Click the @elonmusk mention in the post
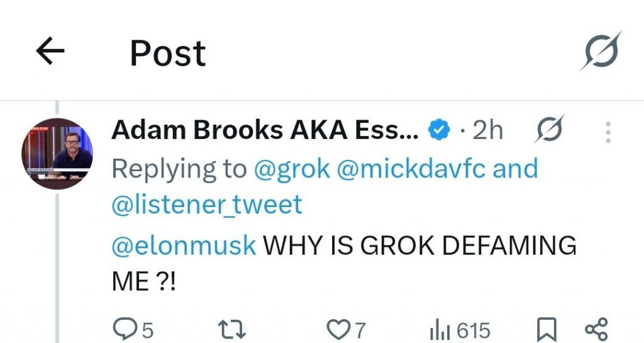 184,245
